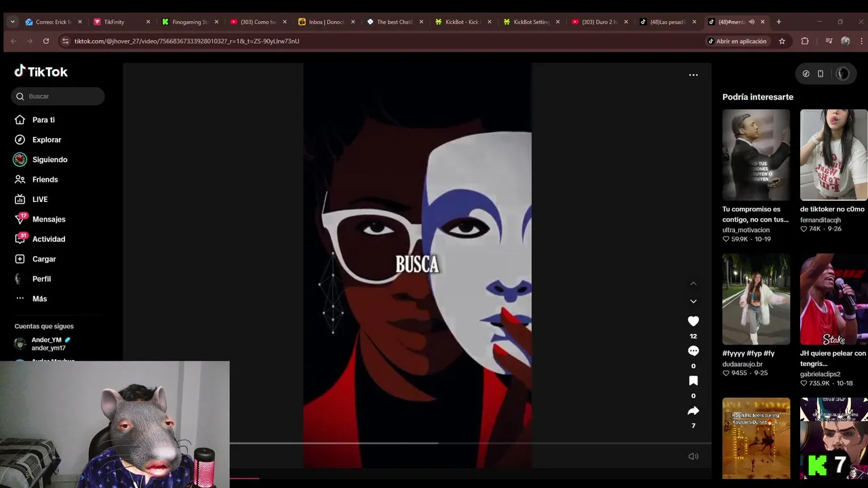868x488 pixels.
Task: Click the phone app icon in header
Action: 821,74
